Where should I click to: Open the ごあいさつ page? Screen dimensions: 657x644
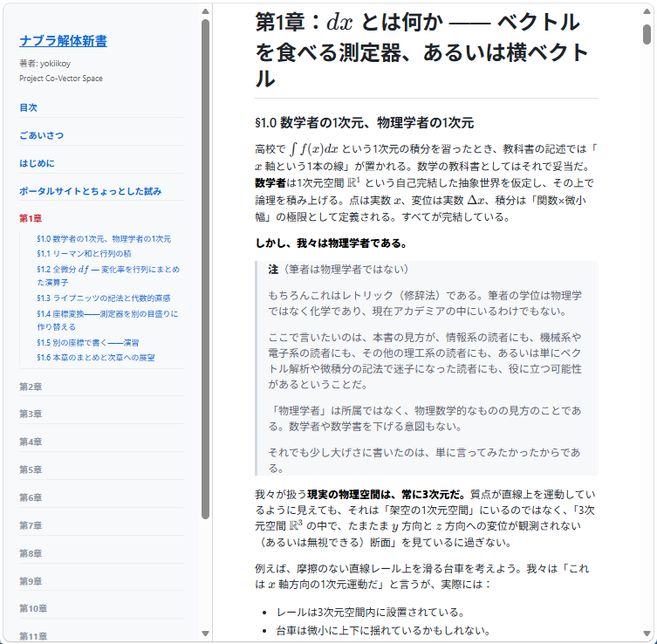tap(42, 135)
